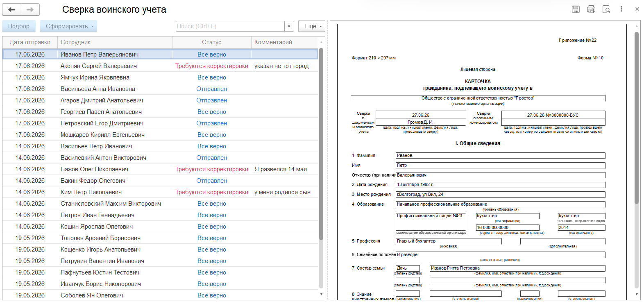Image resolution: width=644 pixels, height=304 pixels.
Task: Clear the search field with the x button
Action: (x=289, y=26)
